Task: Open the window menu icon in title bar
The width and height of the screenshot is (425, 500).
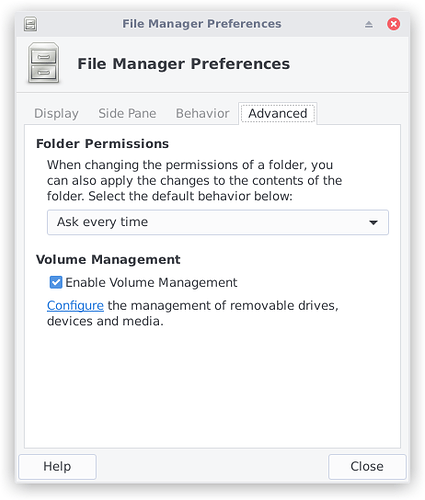Action: pyautogui.click(x=31, y=24)
